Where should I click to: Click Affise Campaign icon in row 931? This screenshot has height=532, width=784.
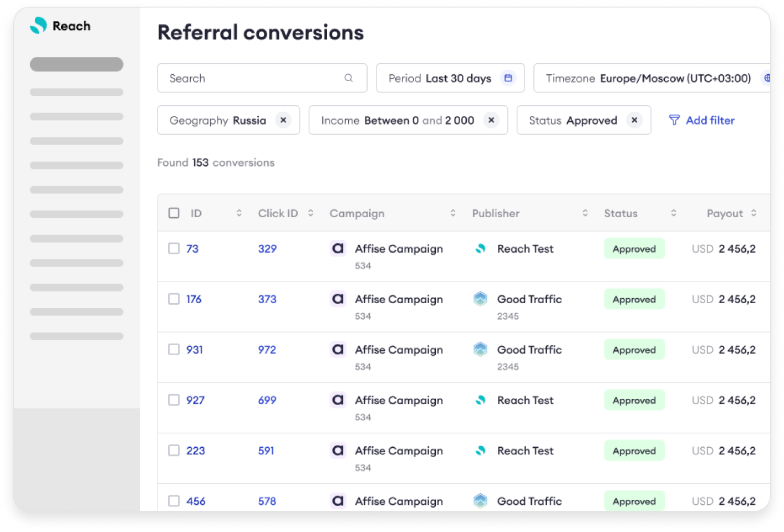[x=338, y=350]
